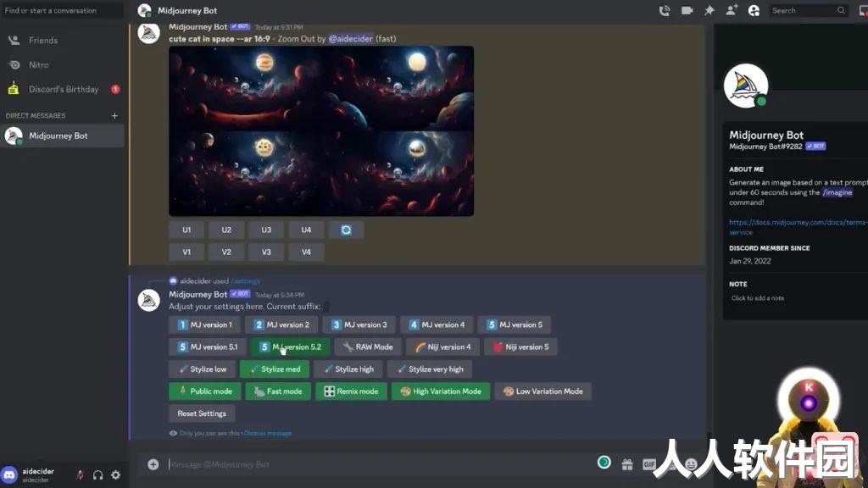
Task: Select Niji version 5 setting
Action: pyautogui.click(x=521, y=347)
